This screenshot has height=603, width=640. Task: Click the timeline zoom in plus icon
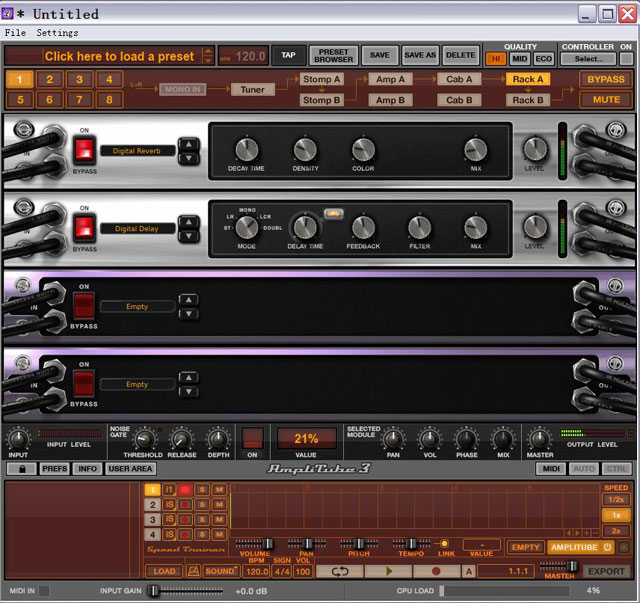[x=587, y=533]
